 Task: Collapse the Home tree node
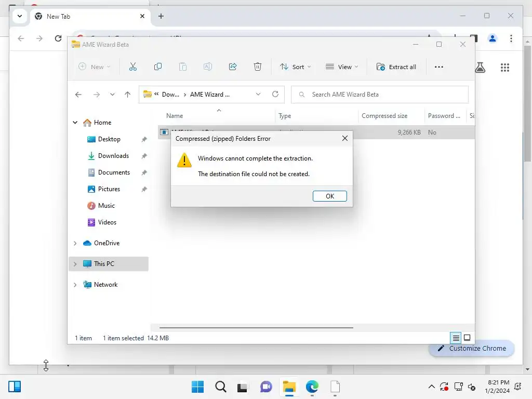click(75, 123)
